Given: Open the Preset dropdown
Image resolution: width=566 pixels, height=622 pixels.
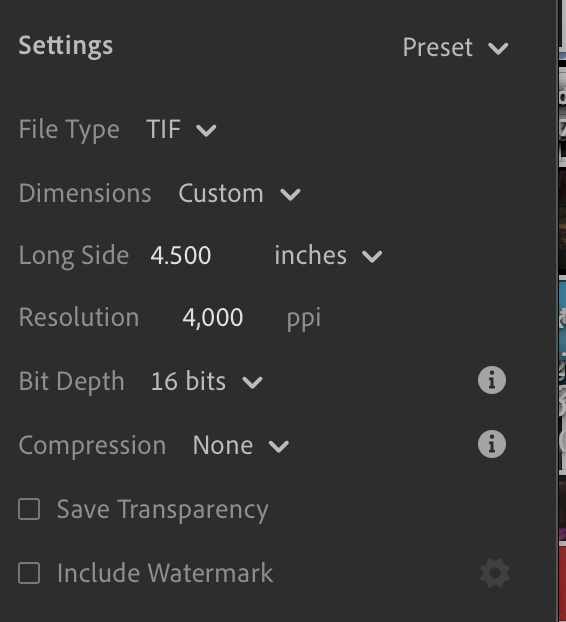Looking at the screenshot, I should tap(455, 47).
